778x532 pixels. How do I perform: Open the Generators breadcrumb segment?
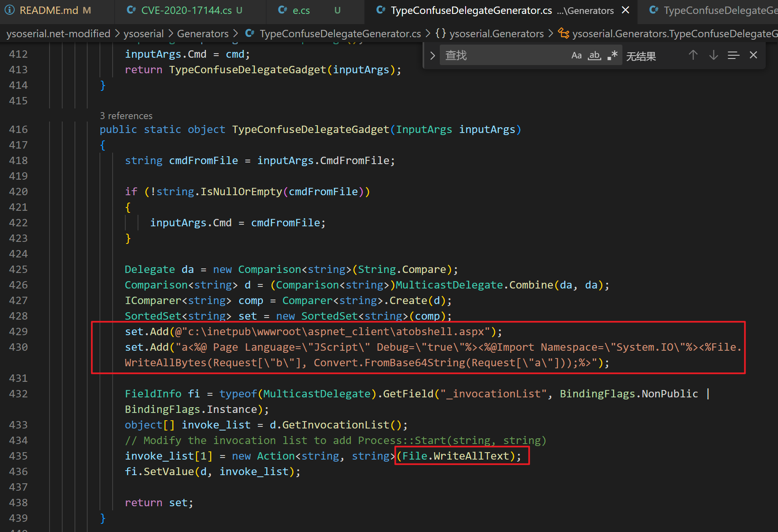[x=203, y=34]
